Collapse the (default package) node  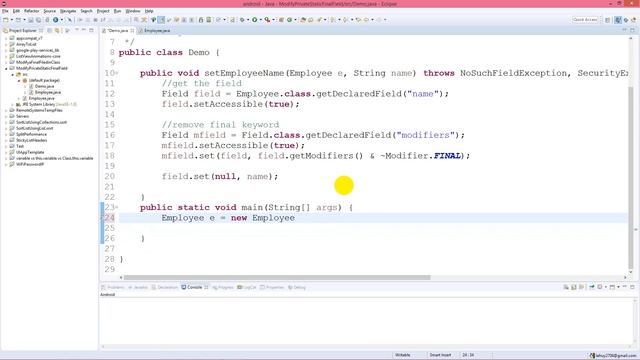[19, 81]
